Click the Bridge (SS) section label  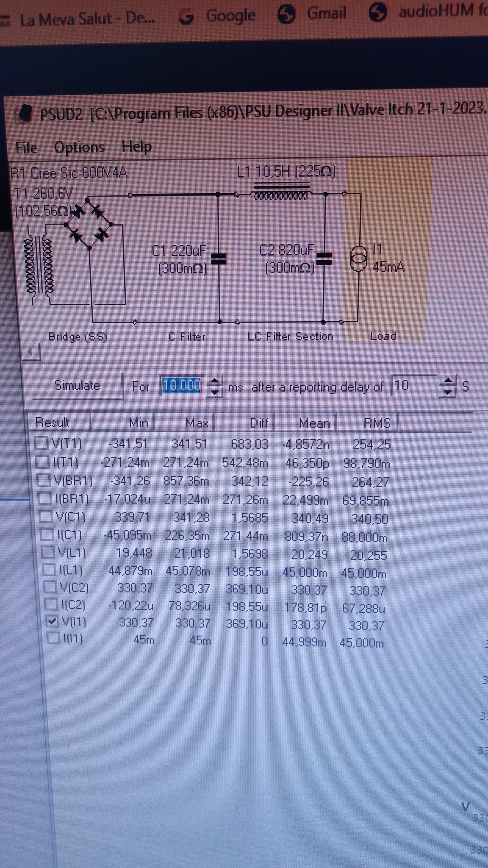pos(78,337)
